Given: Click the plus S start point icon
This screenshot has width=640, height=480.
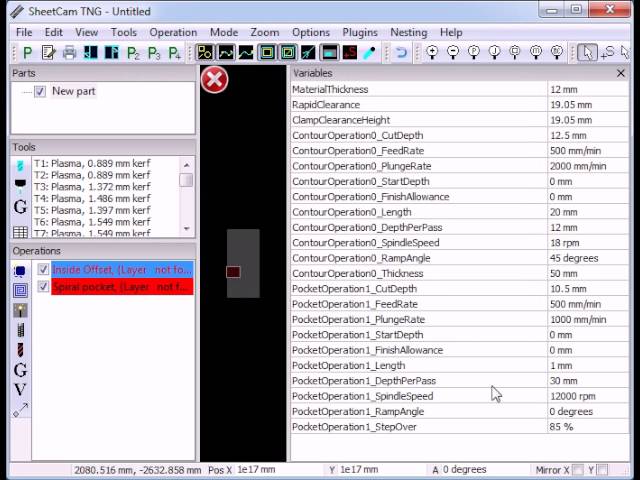Looking at the screenshot, I should [608, 53].
